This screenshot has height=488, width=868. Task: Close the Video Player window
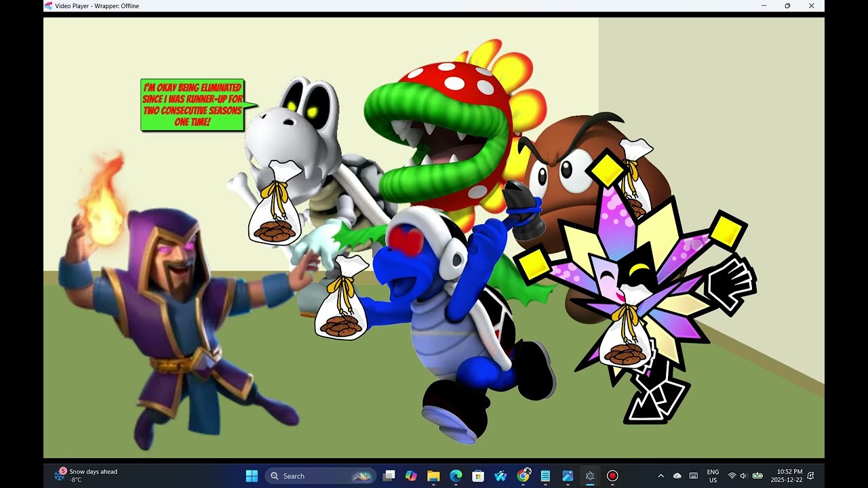coord(812,5)
